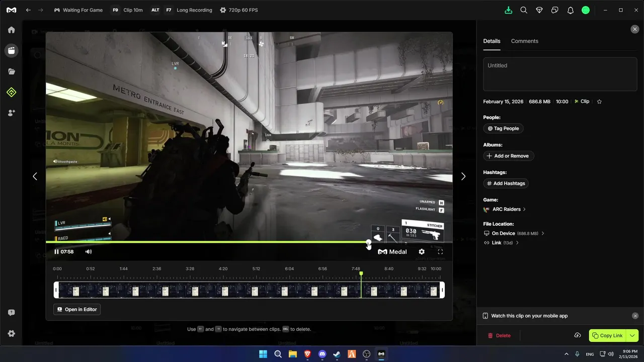Pause the clip playback
This screenshot has width=644, height=362.
click(x=56, y=252)
